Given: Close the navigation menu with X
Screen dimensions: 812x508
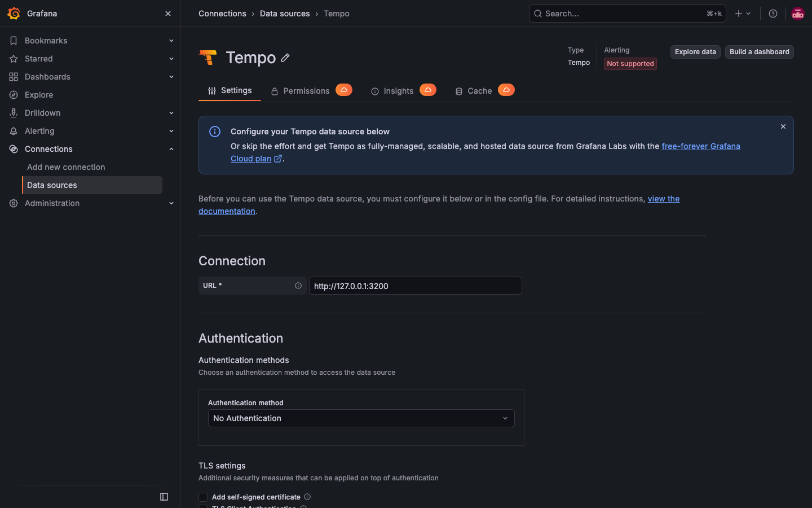Looking at the screenshot, I should [168, 14].
